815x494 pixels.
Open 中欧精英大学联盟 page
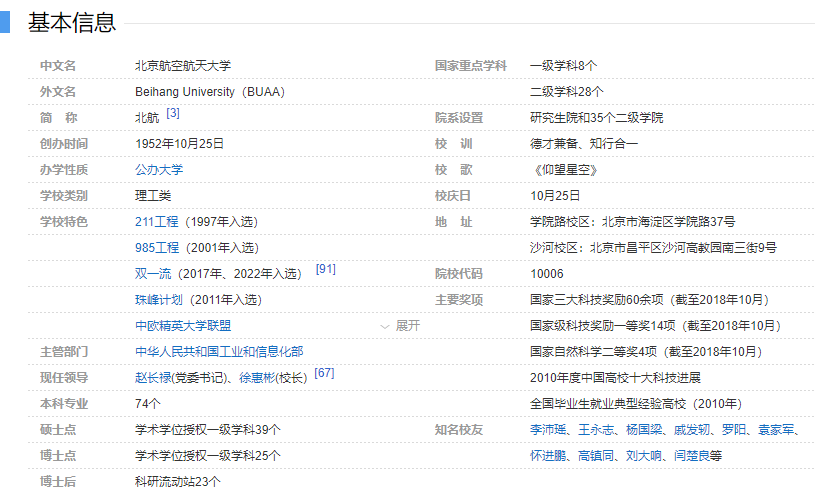183,325
